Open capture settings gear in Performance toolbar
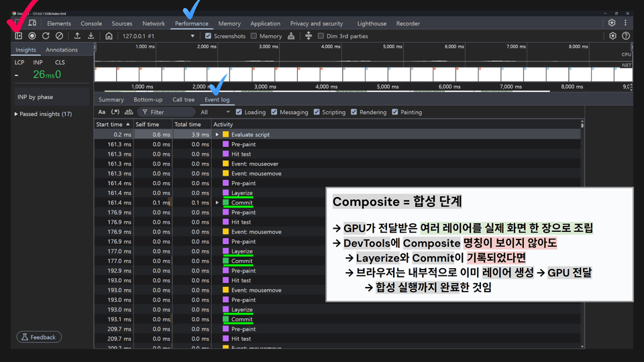 click(612, 36)
